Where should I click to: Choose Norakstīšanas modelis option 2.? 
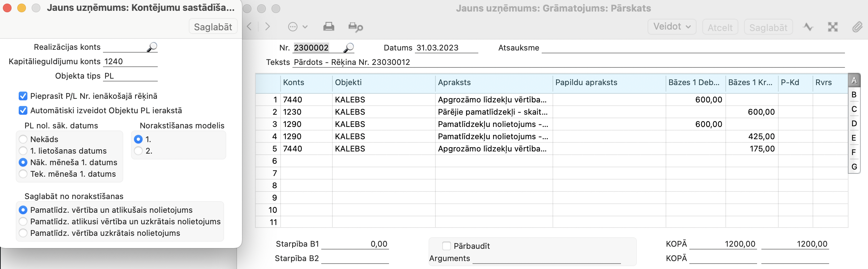point(138,151)
